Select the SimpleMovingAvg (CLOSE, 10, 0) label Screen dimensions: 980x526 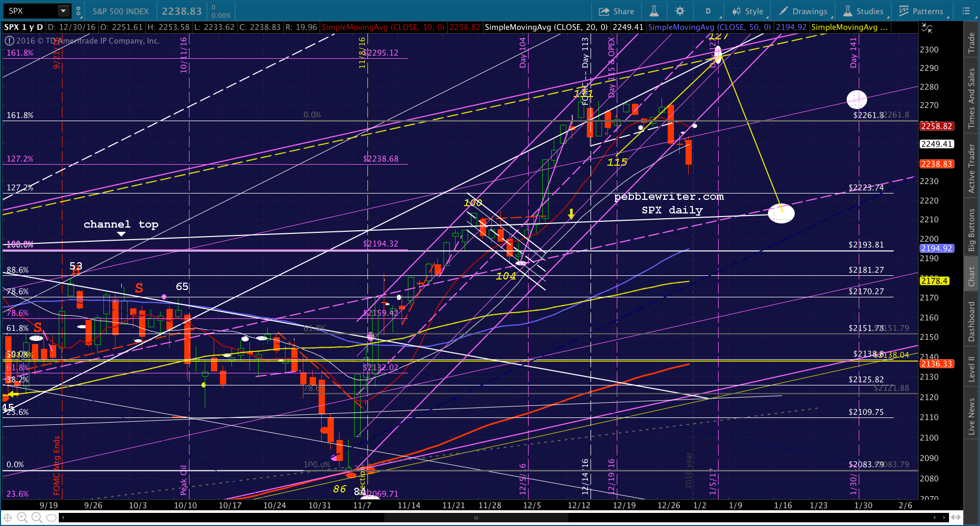(383, 27)
